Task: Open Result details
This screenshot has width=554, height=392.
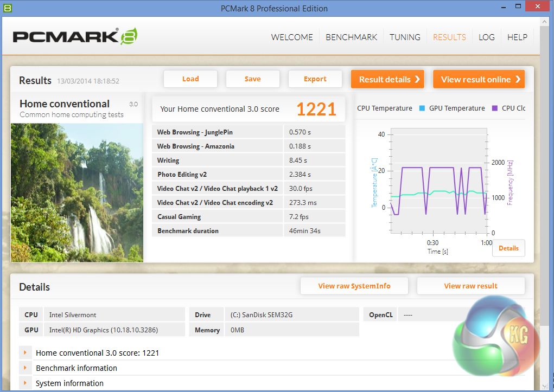Action: point(387,79)
